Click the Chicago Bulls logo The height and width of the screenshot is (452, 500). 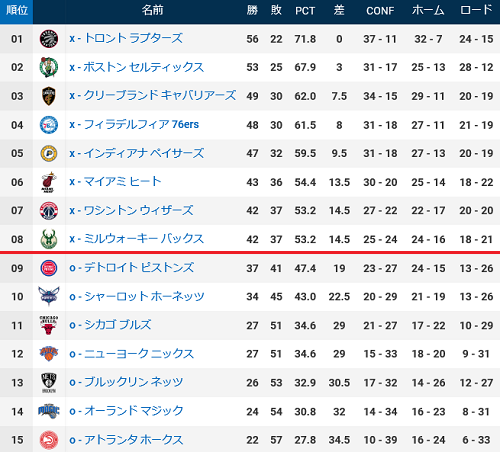(x=49, y=325)
